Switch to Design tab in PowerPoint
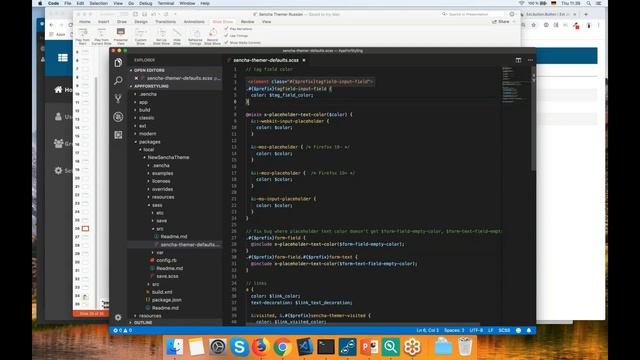This screenshot has height=360, width=640. [x=141, y=22]
